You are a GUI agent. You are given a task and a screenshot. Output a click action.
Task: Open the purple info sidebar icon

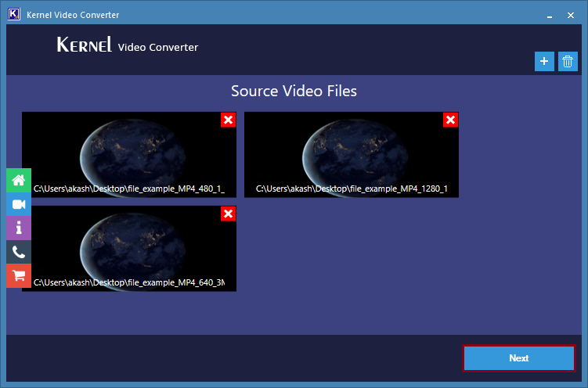19,228
